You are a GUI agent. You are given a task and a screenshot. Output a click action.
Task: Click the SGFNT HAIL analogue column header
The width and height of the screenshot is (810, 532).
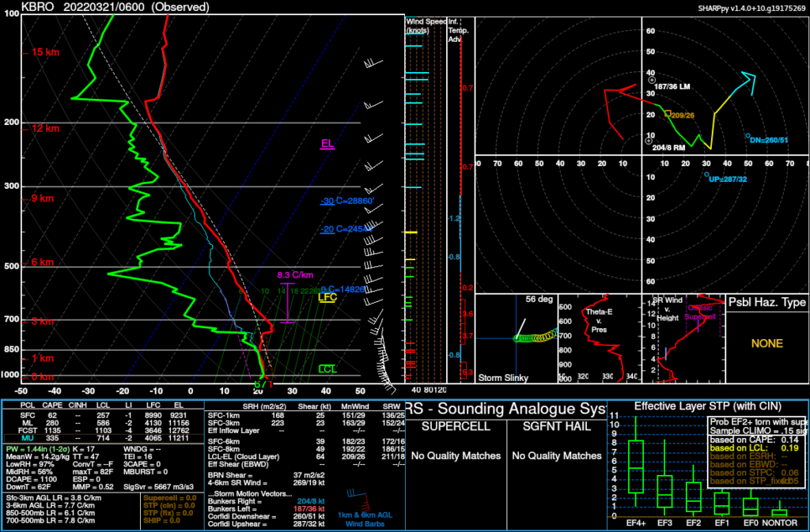pos(555,427)
